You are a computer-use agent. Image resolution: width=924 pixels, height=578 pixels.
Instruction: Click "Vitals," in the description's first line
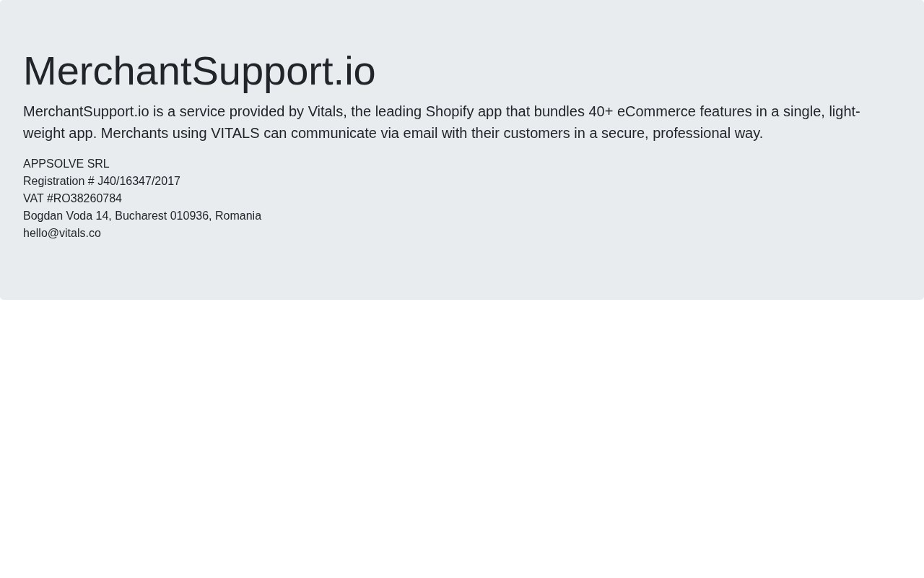click(326, 111)
